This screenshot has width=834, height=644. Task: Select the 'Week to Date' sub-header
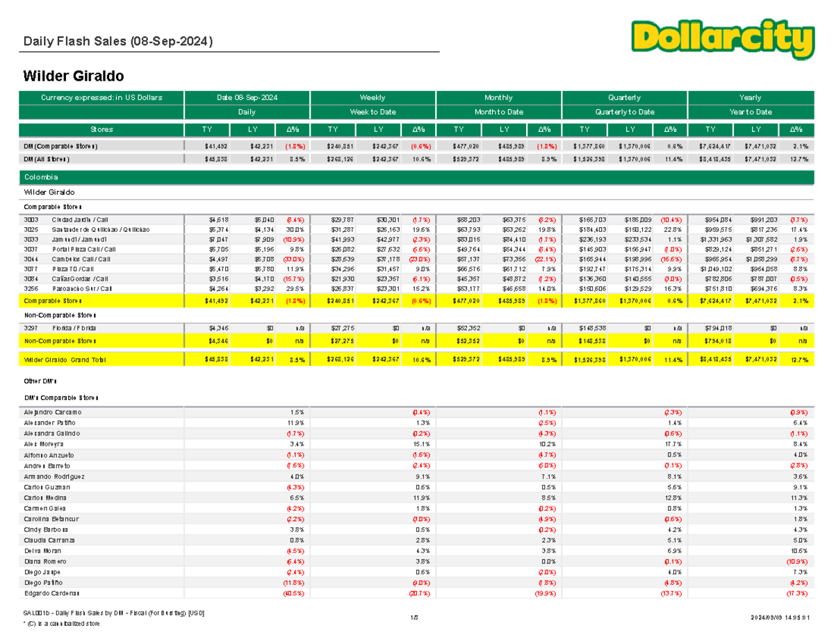(x=373, y=112)
